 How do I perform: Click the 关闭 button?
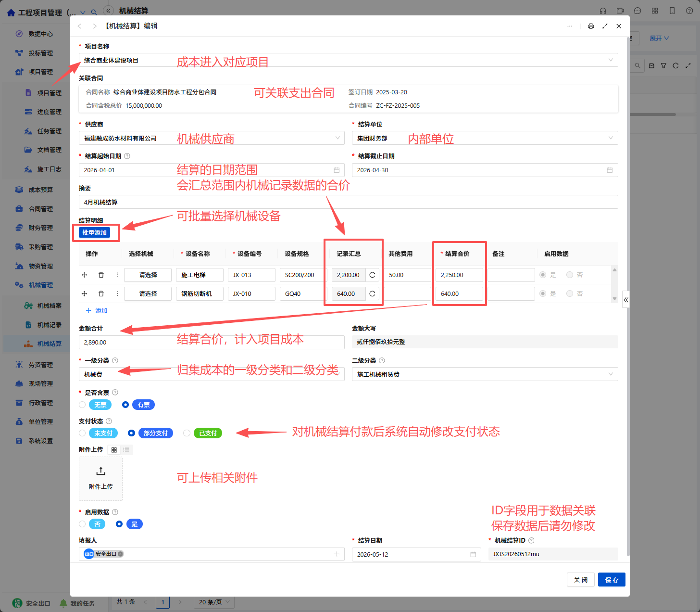click(x=580, y=580)
